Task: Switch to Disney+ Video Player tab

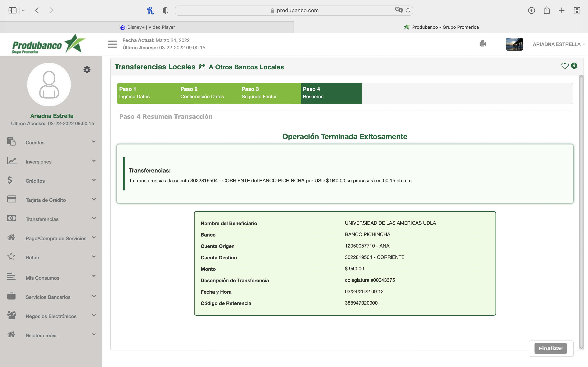Action: [x=147, y=27]
